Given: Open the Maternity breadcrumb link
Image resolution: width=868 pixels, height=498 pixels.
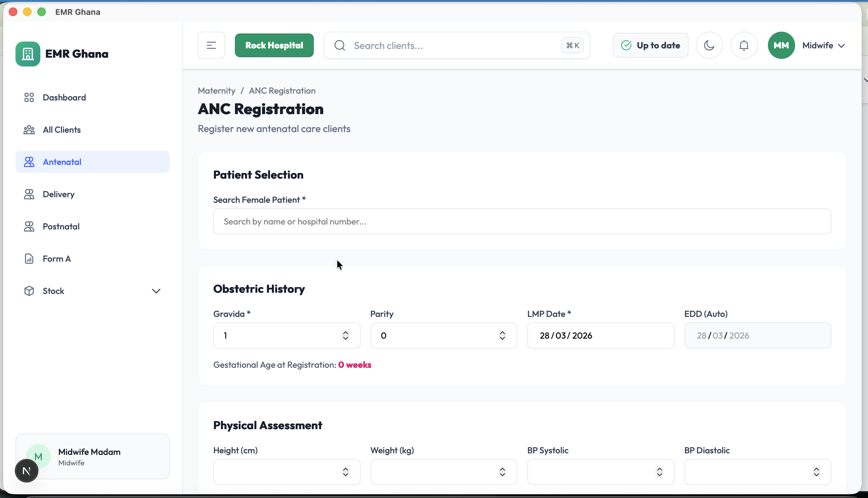Looking at the screenshot, I should (216, 91).
